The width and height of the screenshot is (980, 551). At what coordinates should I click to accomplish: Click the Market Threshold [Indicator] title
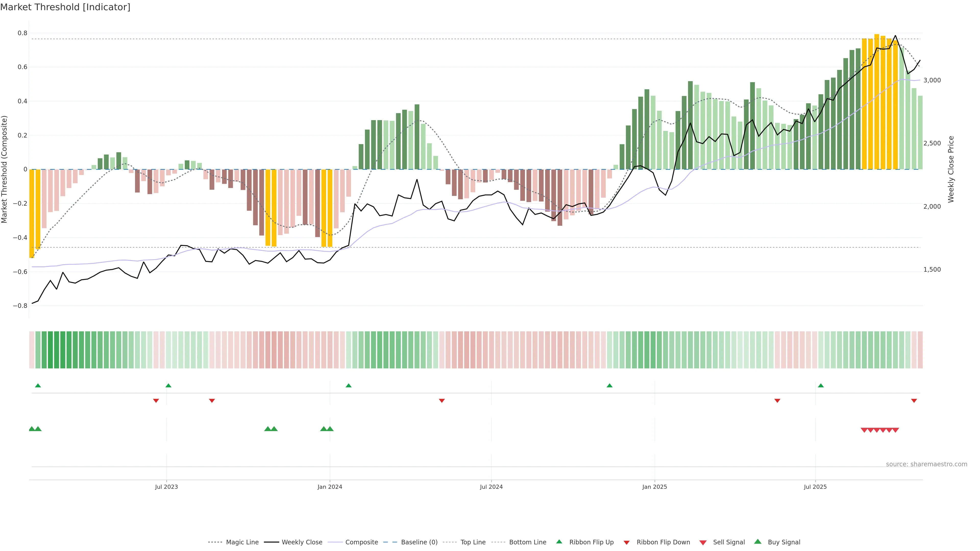(x=65, y=7)
